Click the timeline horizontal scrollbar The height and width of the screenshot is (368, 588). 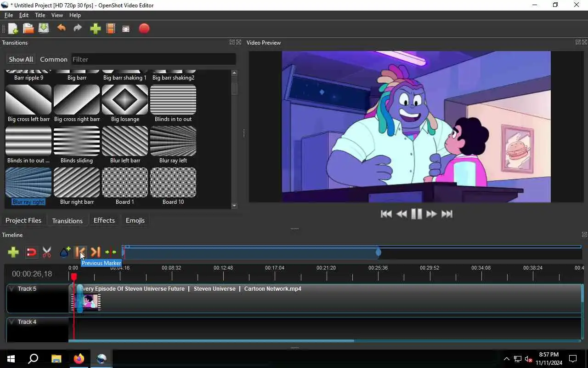(211, 341)
